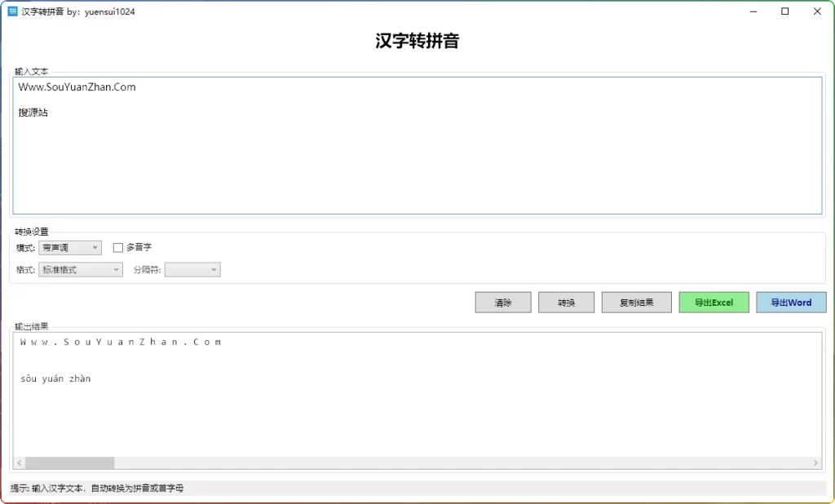Click the Www.SouYuanZhan.Com line in input

77,86
